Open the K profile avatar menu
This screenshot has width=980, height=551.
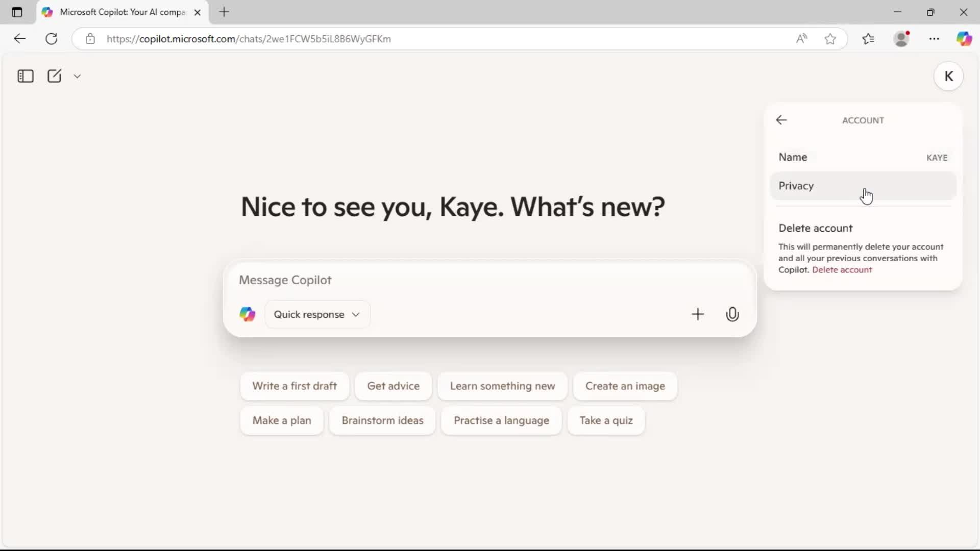click(948, 76)
